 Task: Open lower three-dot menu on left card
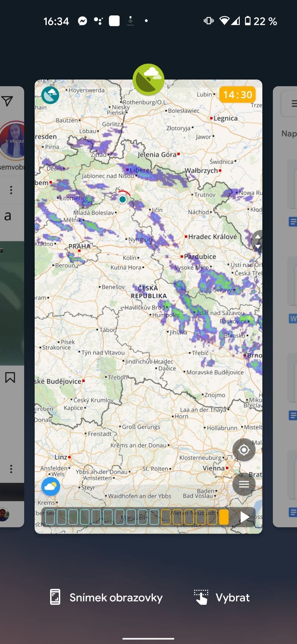click(11, 469)
